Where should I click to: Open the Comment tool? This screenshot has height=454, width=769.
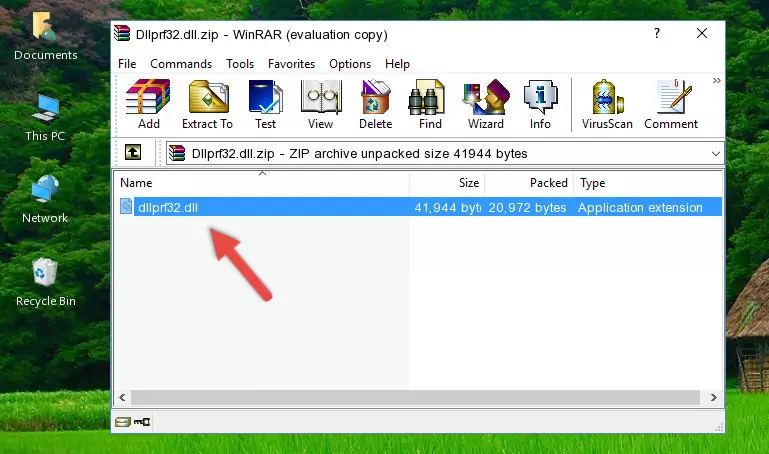(671, 104)
